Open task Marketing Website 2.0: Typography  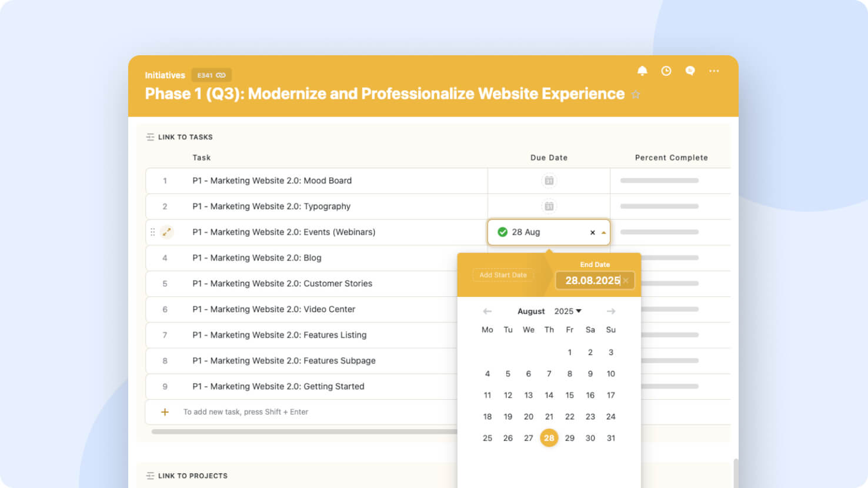271,206
